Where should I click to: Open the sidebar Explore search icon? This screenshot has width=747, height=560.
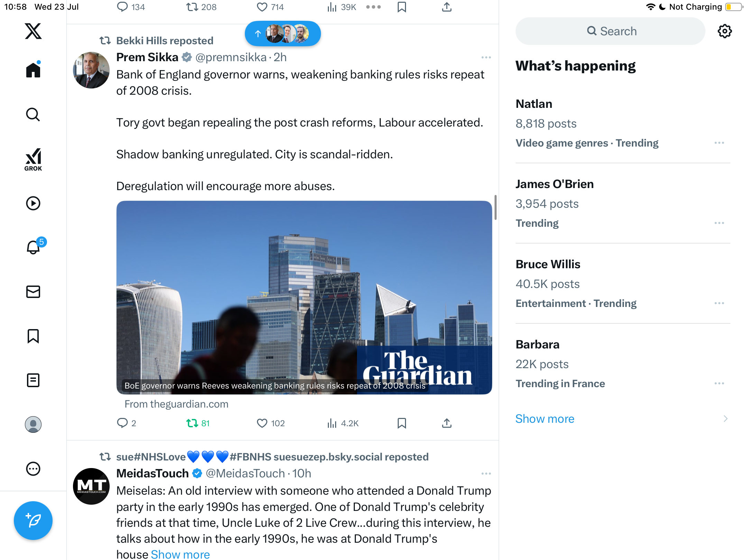pyautogui.click(x=33, y=114)
